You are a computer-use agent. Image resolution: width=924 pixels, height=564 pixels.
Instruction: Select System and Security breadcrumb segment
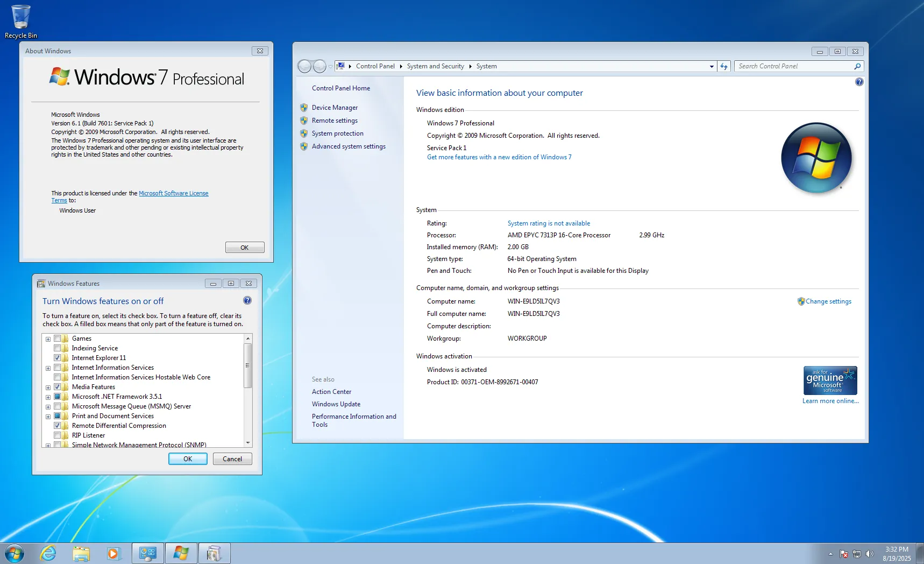pos(435,66)
